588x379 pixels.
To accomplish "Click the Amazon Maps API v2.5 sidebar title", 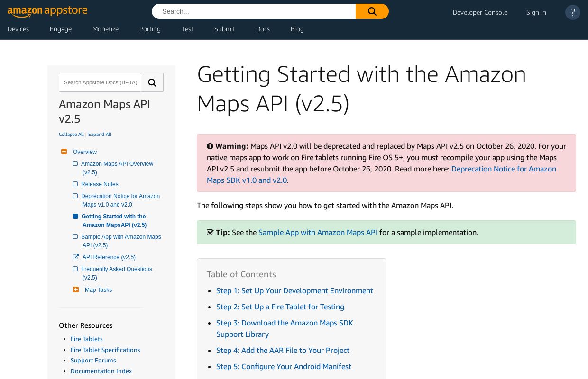I will [104, 111].
